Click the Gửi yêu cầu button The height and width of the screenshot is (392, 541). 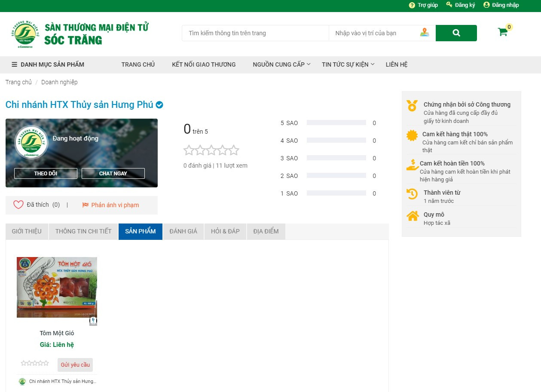tap(75, 364)
